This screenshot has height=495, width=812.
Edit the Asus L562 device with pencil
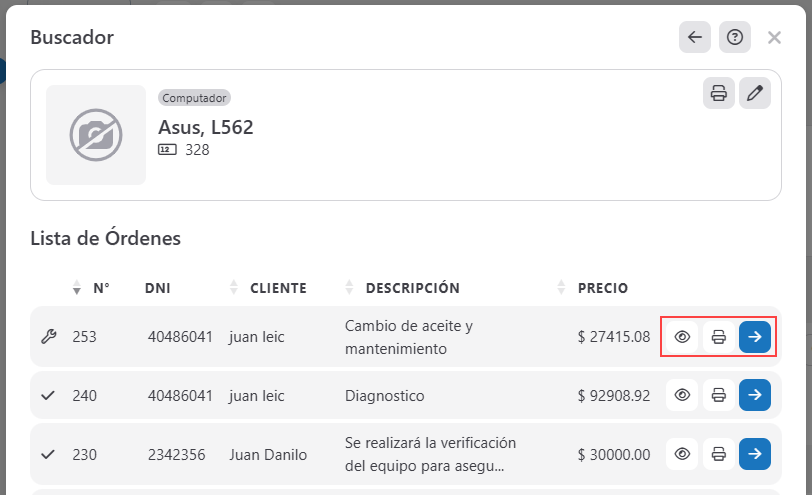click(x=755, y=93)
